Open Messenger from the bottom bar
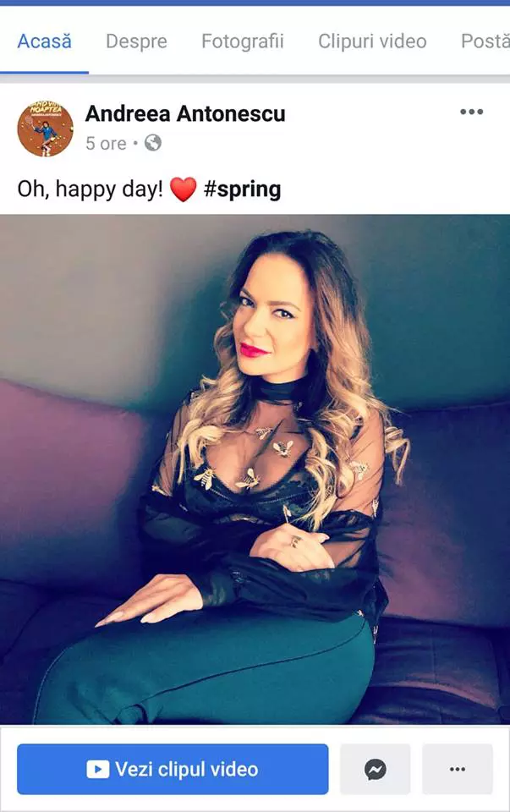510x812 pixels. [x=375, y=769]
